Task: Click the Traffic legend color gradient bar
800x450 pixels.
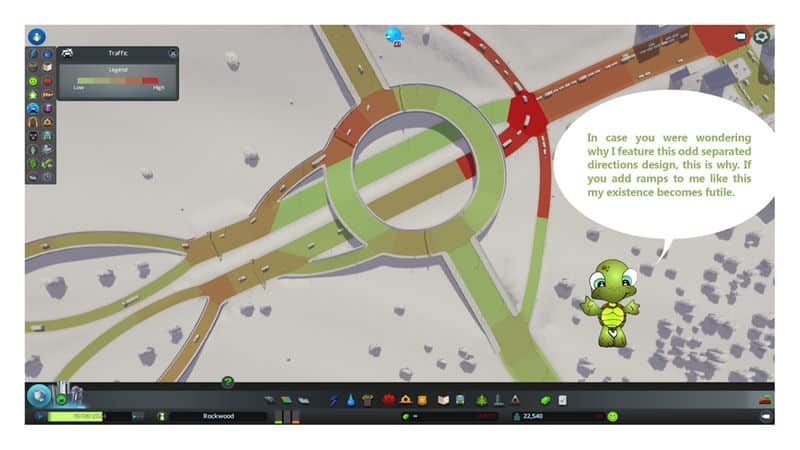Action: (x=116, y=80)
